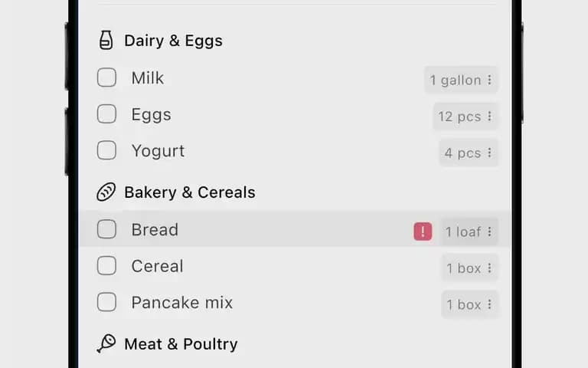Open the three-dot menu for Eggs quantity
This screenshot has width=588, height=368.
pos(489,116)
